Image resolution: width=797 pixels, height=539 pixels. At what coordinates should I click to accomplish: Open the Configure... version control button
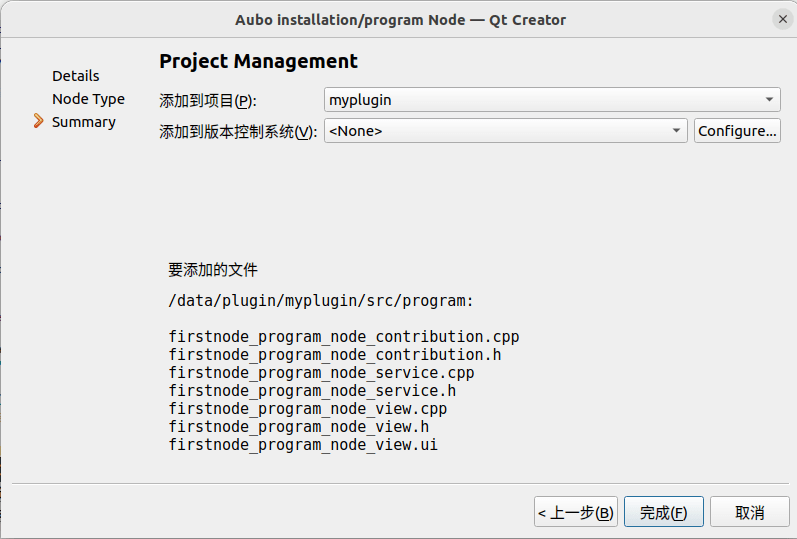pos(737,131)
